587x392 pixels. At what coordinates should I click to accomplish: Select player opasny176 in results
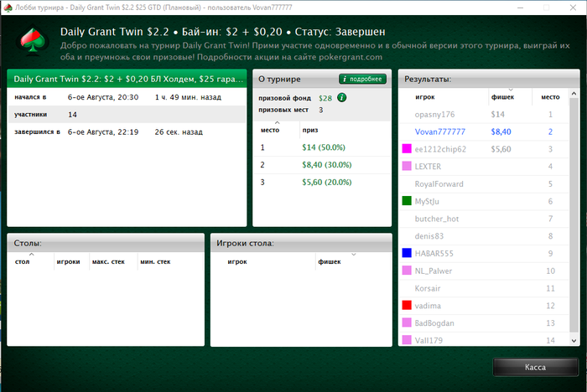click(x=434, y=114)
